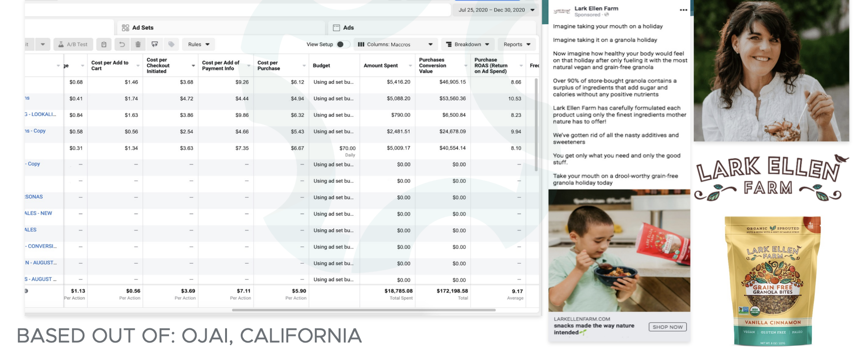Open date range Jul 25 – Dec 30, 2020 picker

(496, 10)
